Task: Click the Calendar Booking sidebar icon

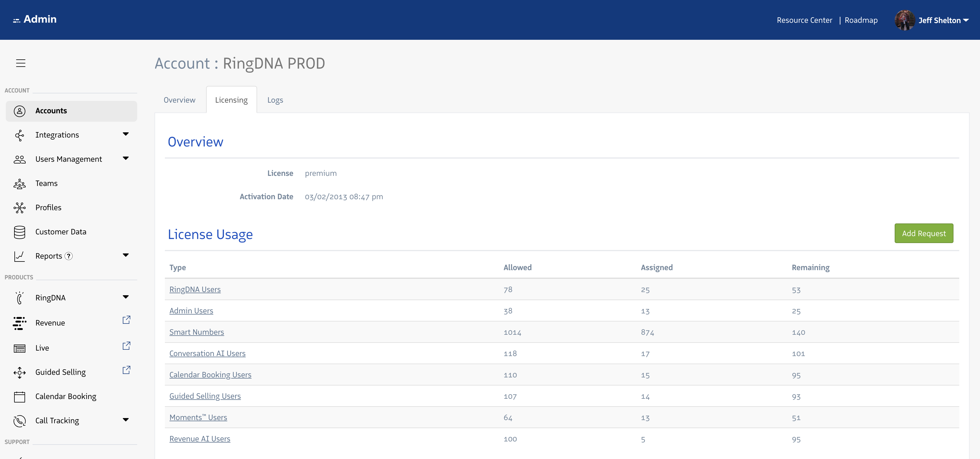Action: pyautogui.click(x=19, y=397)
